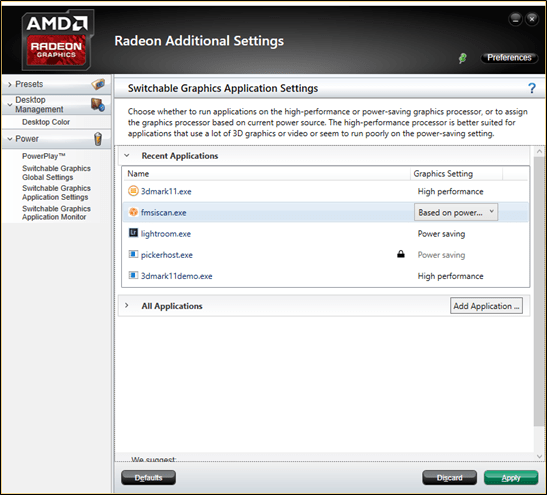Open the fmsiscan.exe graphics setting dropdown
The image size is (547, 495).
[x=456, y=212]
